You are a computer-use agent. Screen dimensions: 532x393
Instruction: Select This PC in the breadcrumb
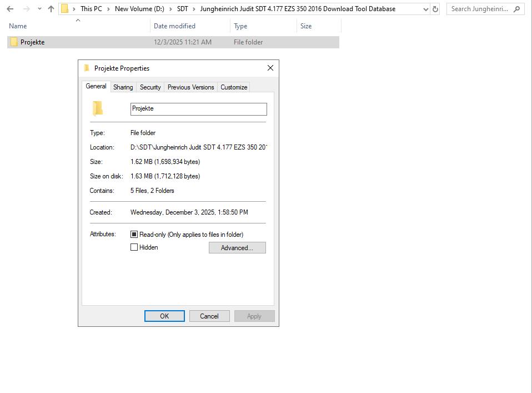tap(91, 9)
